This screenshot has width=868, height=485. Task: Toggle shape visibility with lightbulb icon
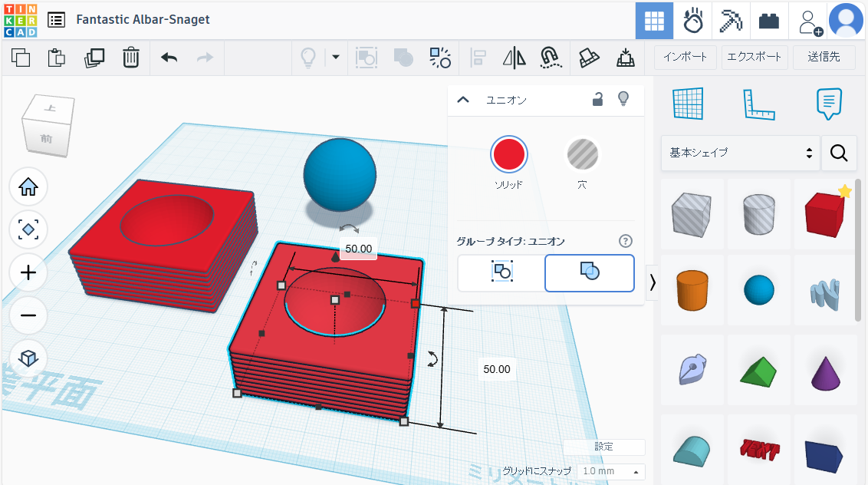(623, 99)
